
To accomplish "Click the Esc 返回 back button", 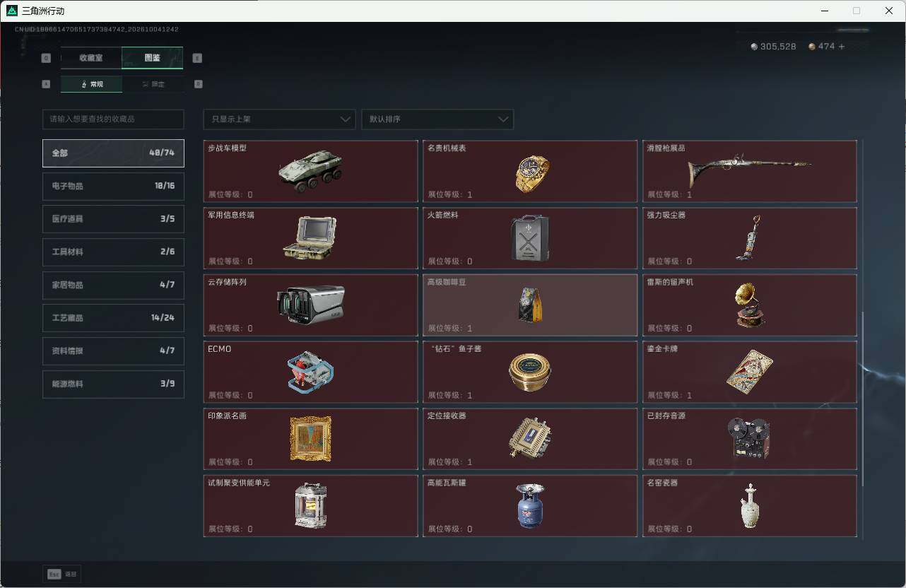I will pyautogui.click(x=61, y=575).
